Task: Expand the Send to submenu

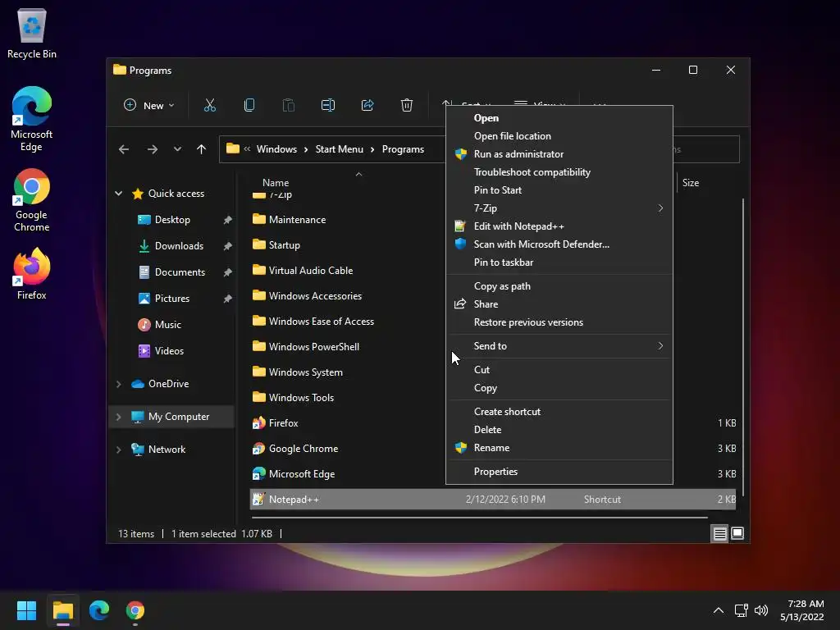Action: [559, 346]
